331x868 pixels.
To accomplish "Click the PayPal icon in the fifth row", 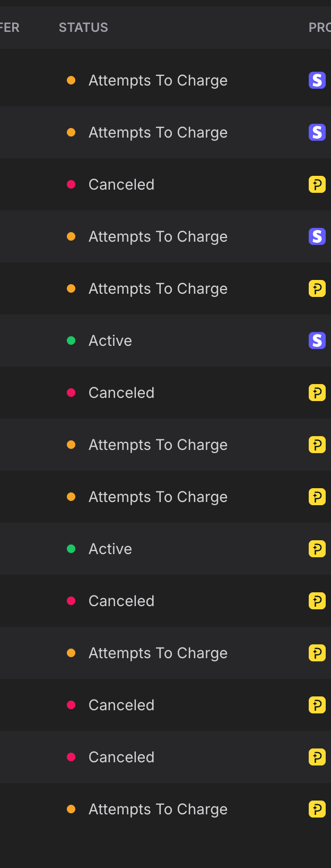I will pos(317,288).
